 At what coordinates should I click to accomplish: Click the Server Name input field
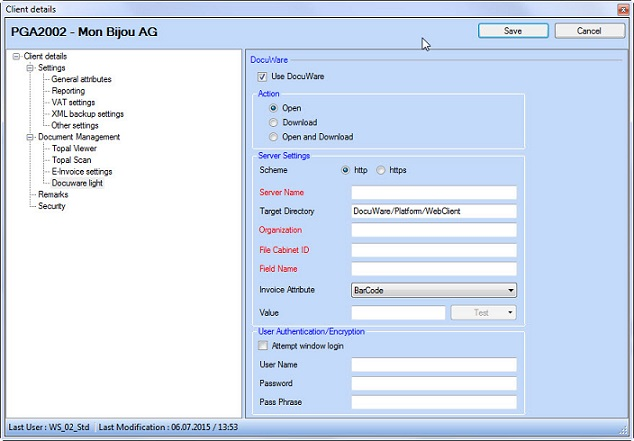click(433, 193)
